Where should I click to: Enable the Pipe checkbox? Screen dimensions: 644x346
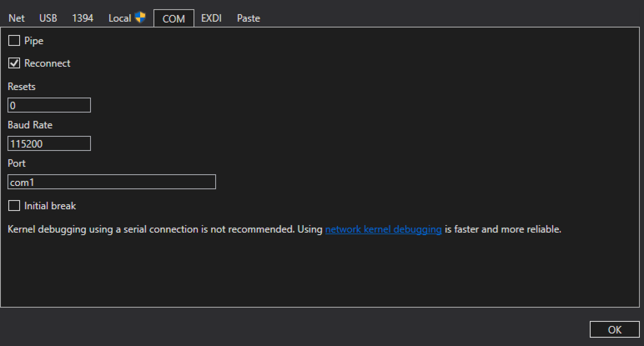tap(14, 41)
